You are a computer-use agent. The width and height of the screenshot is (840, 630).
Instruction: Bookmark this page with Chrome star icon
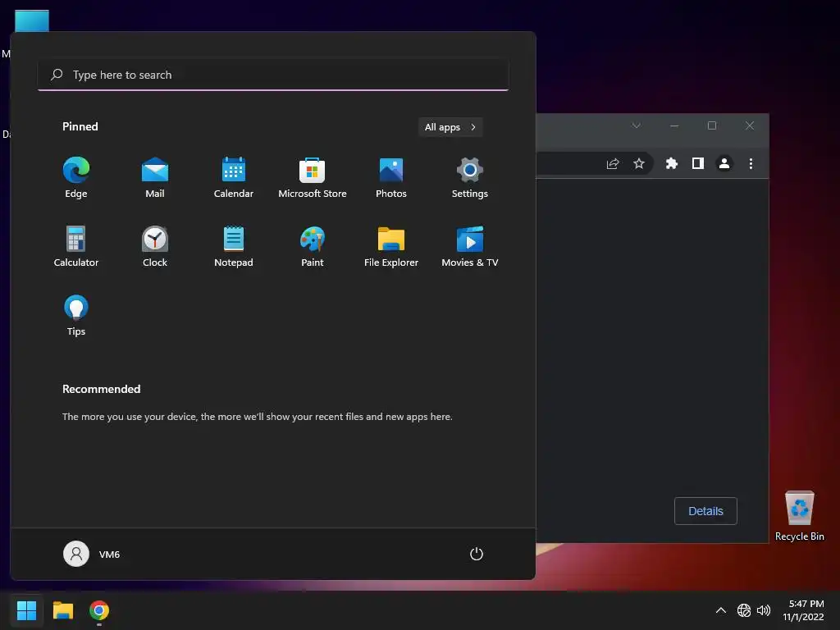638,163
